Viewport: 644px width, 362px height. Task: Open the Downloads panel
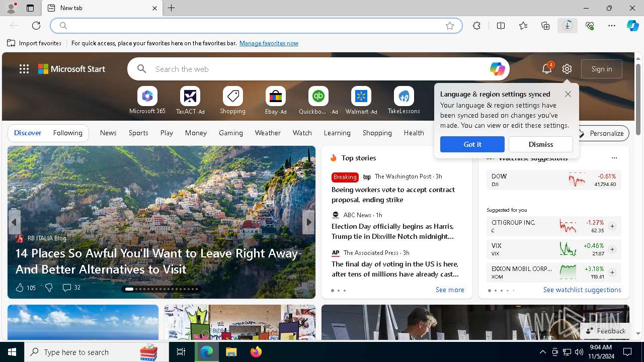[x=568, y=26]
